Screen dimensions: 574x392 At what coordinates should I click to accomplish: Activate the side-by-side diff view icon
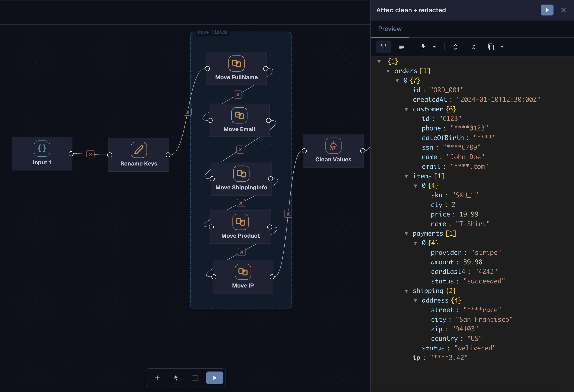click(x=383, y=47)
